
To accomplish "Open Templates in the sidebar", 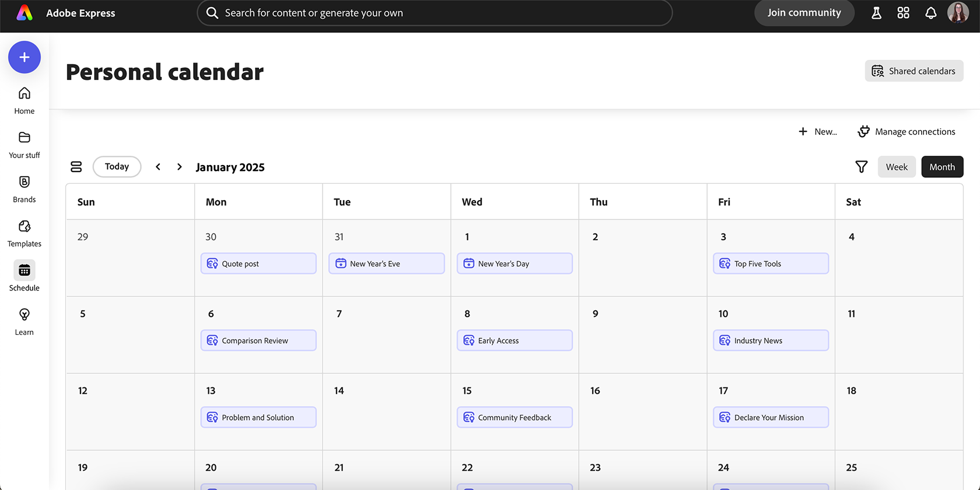I will (x=24, y=233).
